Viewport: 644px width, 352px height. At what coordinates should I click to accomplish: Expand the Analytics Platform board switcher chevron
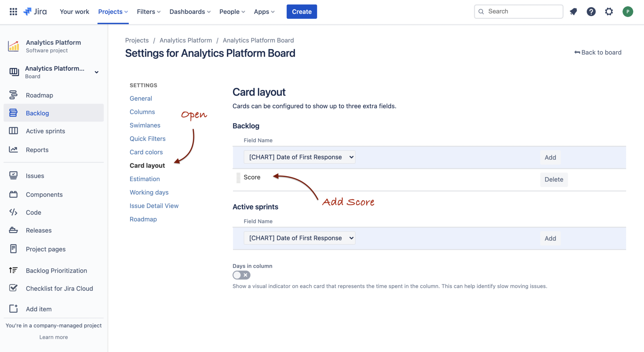pyautogui.click(x=97, y=72)
